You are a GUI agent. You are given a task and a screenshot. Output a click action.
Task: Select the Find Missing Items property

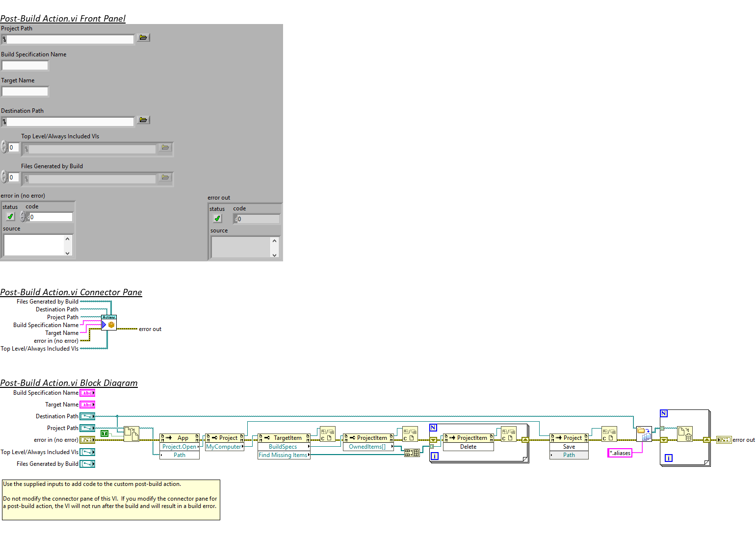click(x=284, y=455)
